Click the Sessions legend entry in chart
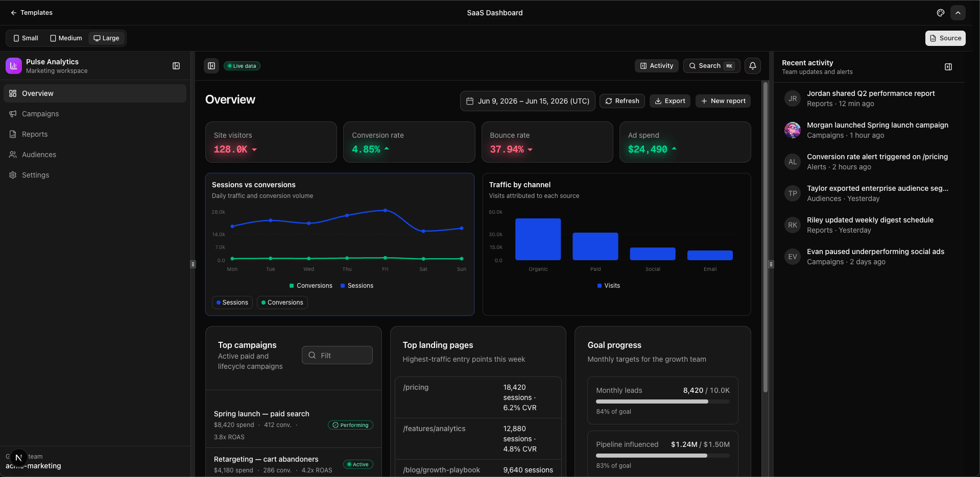This screenshot has height=477, width=980. click(357, 286)
